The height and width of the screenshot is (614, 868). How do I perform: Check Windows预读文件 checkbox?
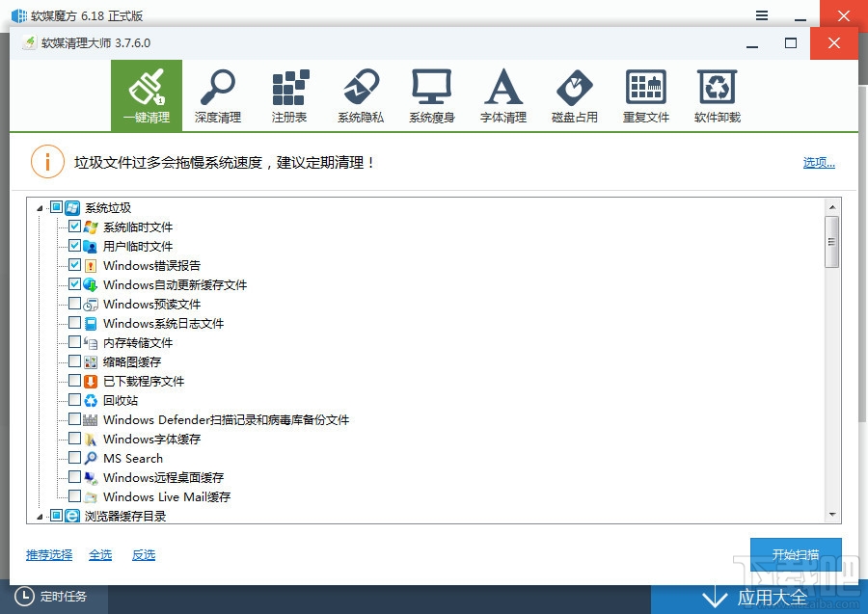click(74, 304)
